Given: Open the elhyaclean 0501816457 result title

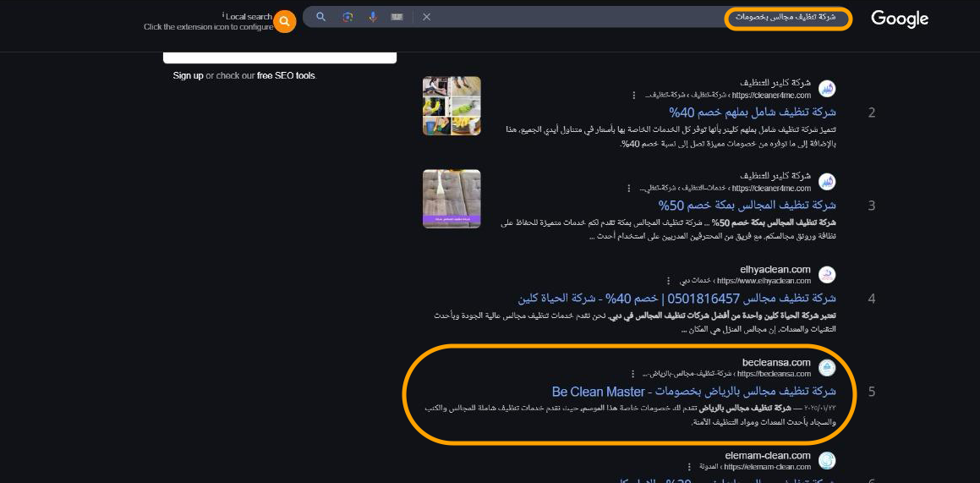Looking at the screenshot, I should (677, 298).
